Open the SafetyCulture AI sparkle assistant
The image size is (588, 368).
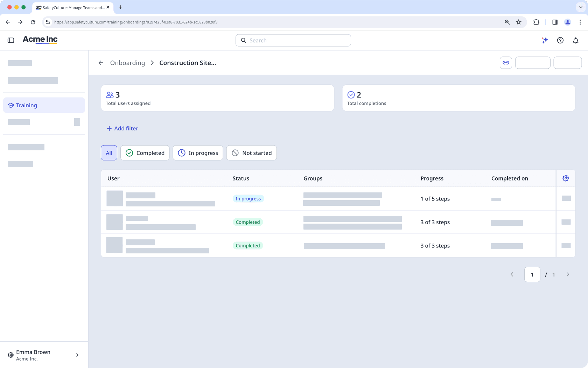545,40
